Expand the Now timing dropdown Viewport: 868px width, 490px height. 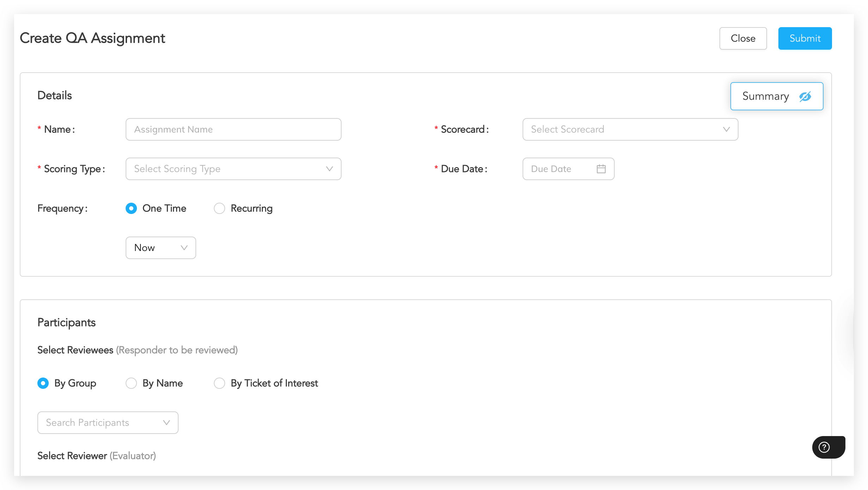pos(161,248)
